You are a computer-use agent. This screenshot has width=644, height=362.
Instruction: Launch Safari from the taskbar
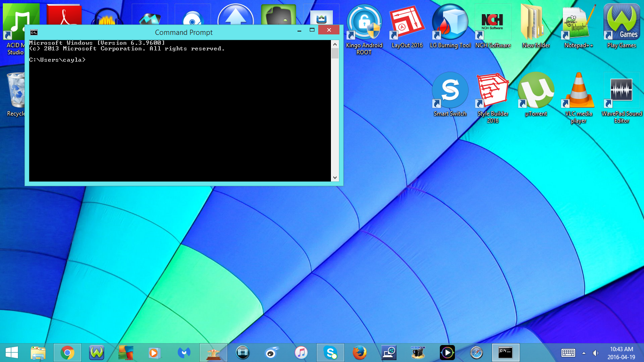click(477, 352)
